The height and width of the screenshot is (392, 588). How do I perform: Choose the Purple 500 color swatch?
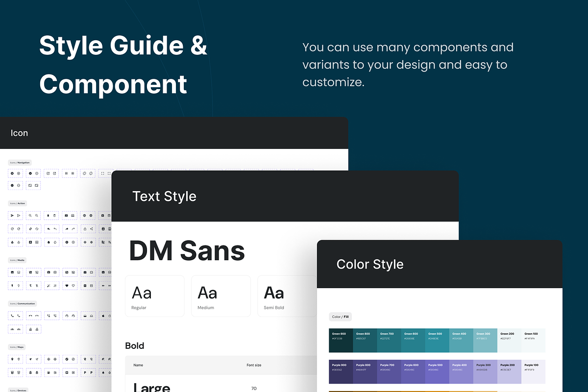pos(437,371)
